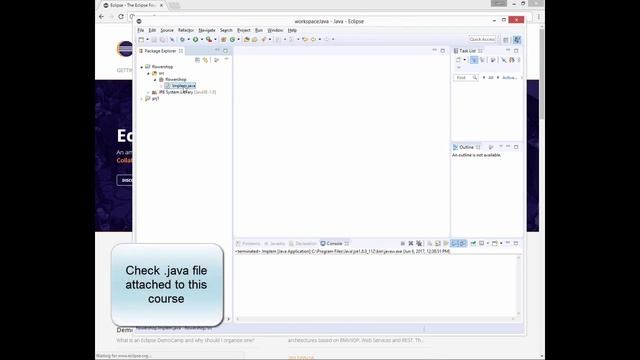Click the All filter in Task List

click(491, 78)
